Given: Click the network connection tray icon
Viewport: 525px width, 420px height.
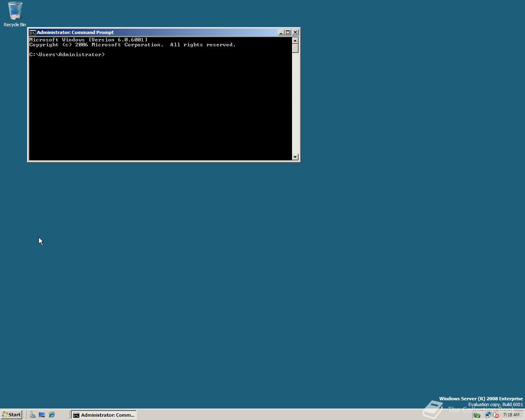Looking at the screenshot, I should click(x=488, y=415).
